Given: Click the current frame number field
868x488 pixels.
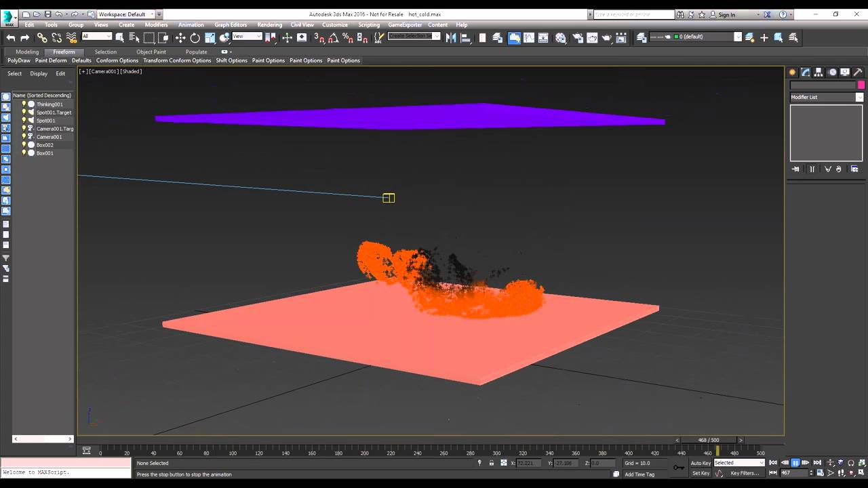Looking at the screenshot, I should click(793, 473).
